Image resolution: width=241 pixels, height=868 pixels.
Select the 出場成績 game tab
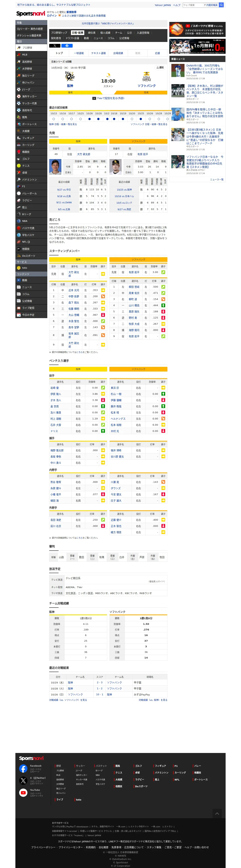click(x=118, y=53)
